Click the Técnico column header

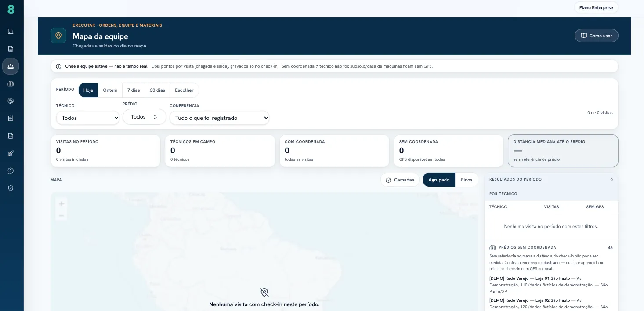[498, 207]
